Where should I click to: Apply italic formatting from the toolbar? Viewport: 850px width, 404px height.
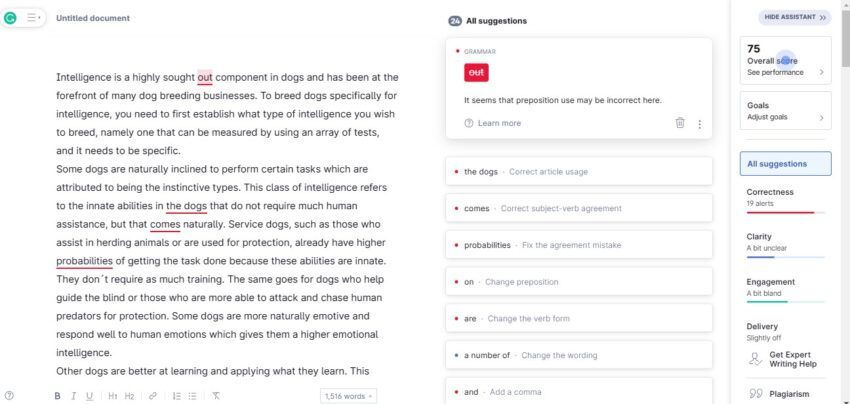point(73,396)
